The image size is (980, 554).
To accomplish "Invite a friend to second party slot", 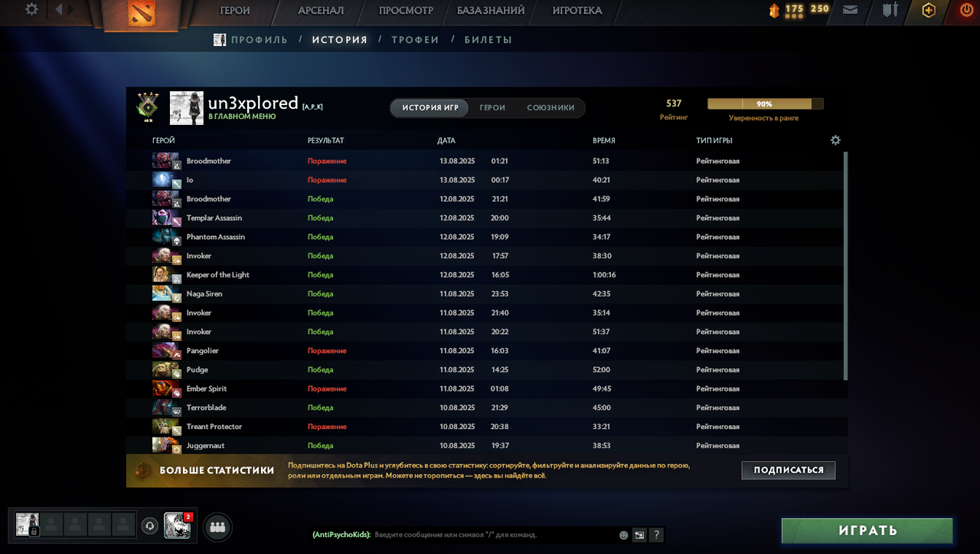I will [52, 524].
